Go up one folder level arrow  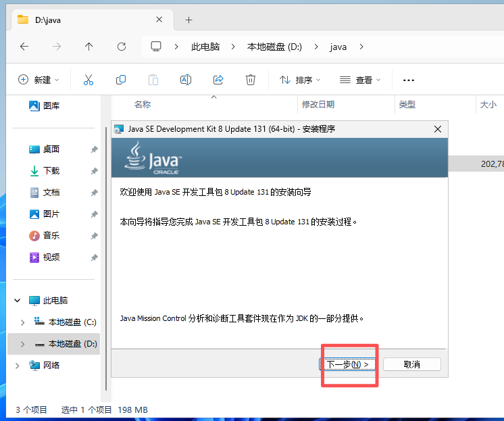(x=89, y=47)
